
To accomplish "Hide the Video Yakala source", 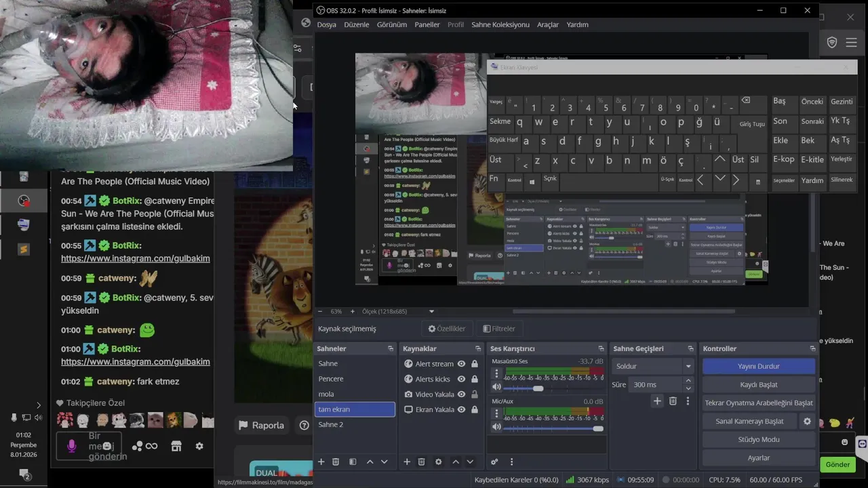I will coord(461,394).
